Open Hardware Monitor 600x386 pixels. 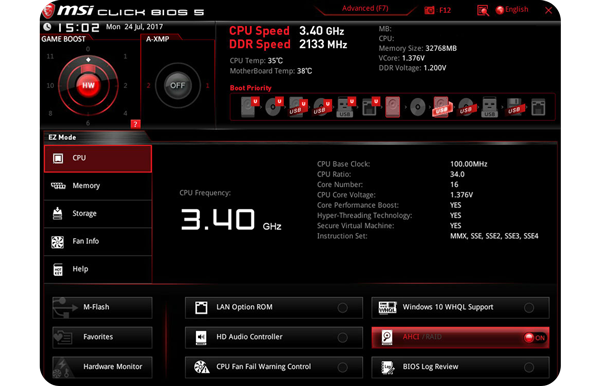pos(102,367)
